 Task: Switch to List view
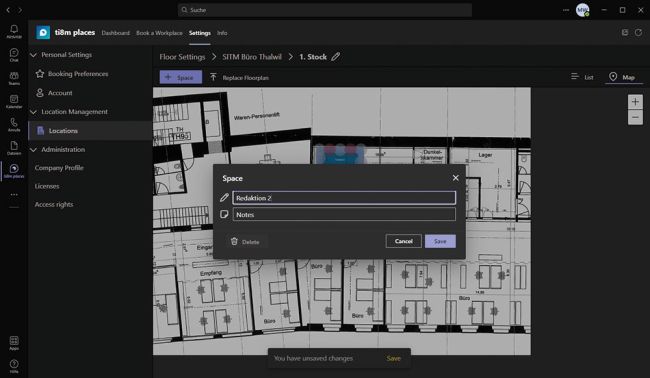click(x=582, y=77)
